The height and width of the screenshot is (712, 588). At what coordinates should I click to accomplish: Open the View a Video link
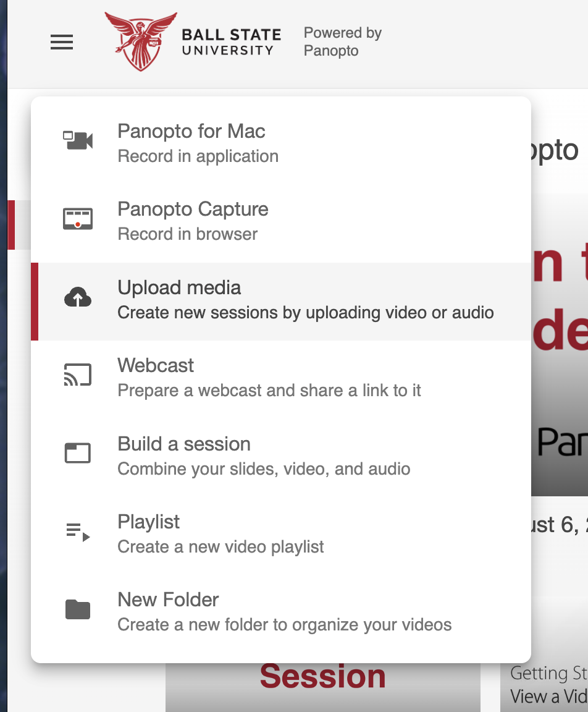coord(548,697)
